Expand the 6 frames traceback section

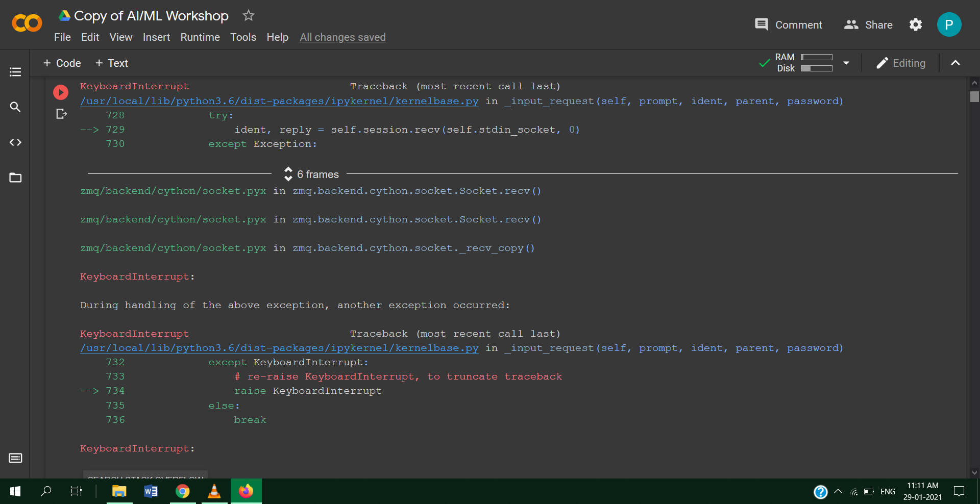click(x=311, y=174)
